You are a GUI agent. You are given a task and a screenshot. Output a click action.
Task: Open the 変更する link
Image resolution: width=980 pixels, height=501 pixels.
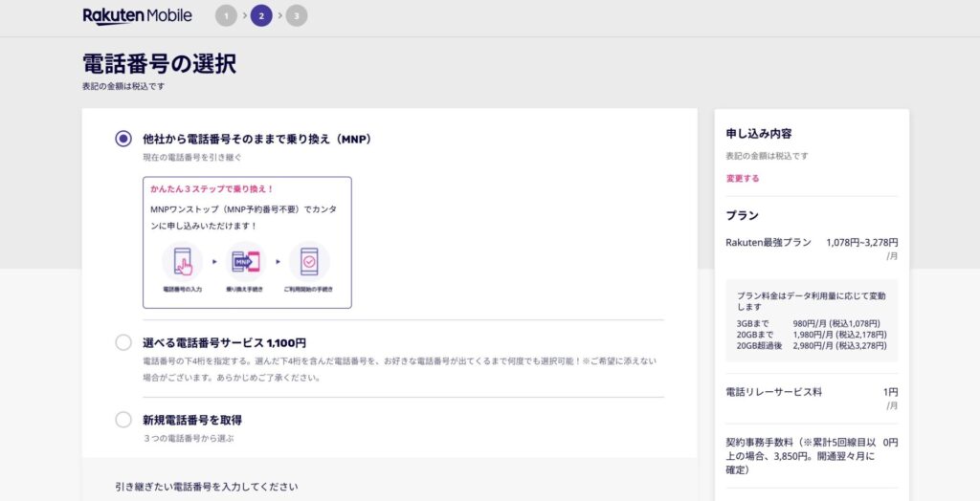[742, 179]
